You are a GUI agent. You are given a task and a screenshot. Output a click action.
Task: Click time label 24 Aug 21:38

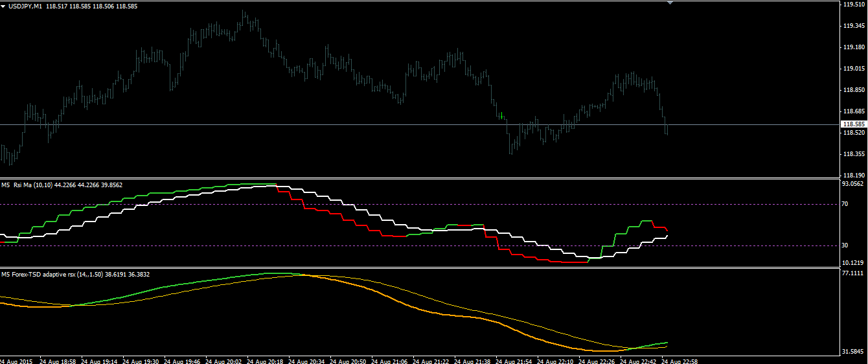click(x=474, y=360)
